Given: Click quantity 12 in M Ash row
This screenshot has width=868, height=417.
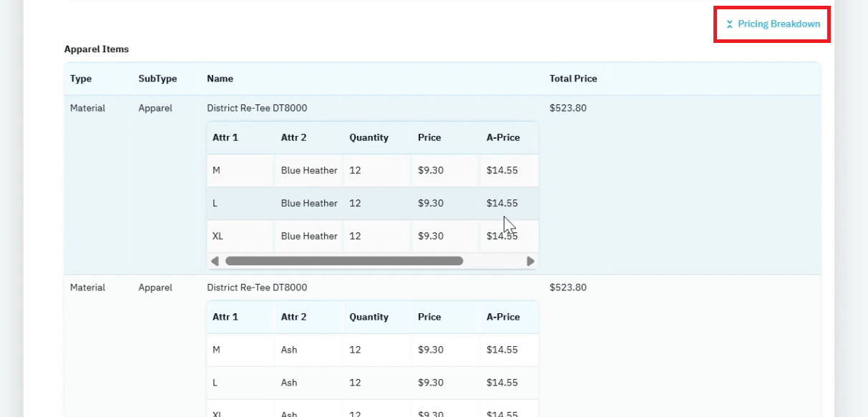Looking at the screenshot, I should coord(355,350).
